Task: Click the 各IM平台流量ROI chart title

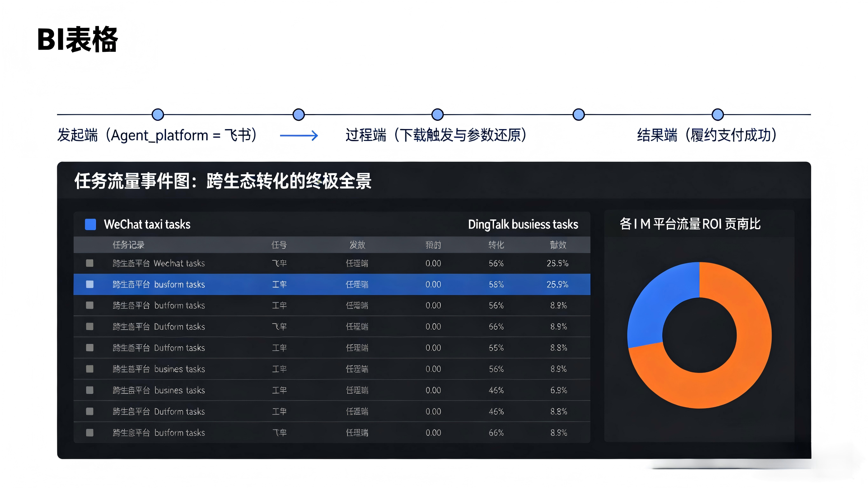Action: tap(690, 224)
